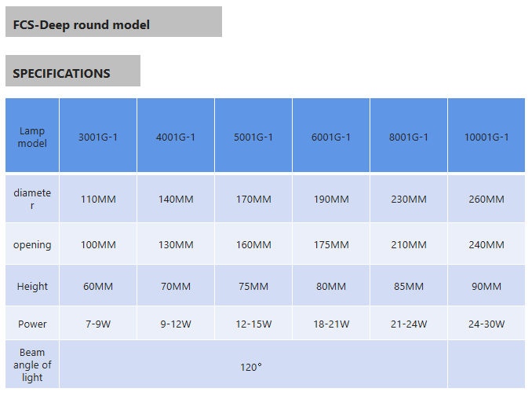Click the 110MM diameter cell

(x=98, y=200)
